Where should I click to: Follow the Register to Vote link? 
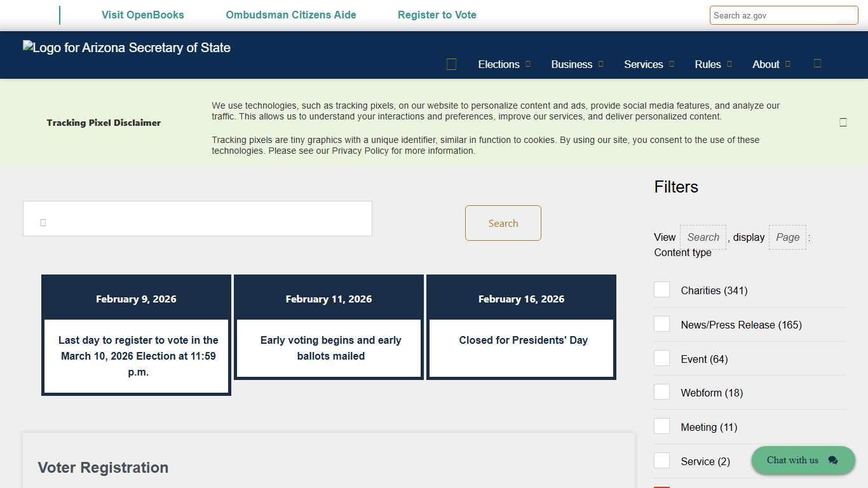pos(437,15)
